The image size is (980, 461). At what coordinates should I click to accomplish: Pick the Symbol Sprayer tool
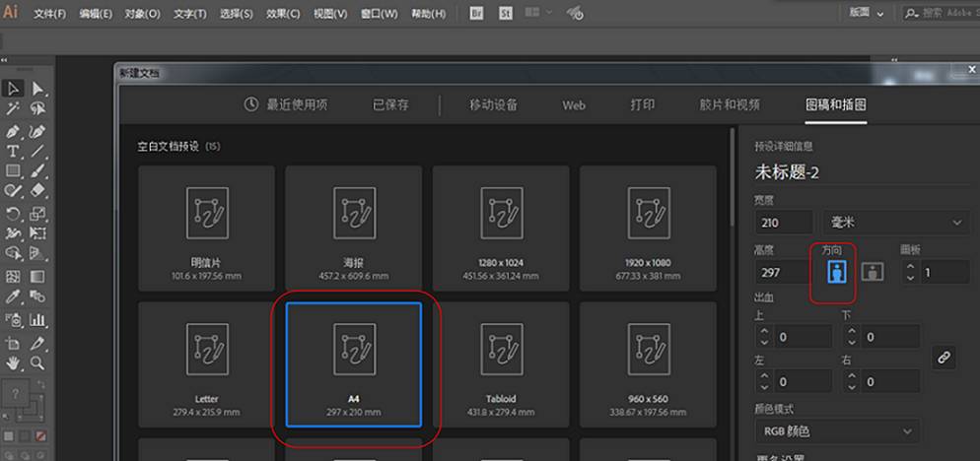click(13, 320)
